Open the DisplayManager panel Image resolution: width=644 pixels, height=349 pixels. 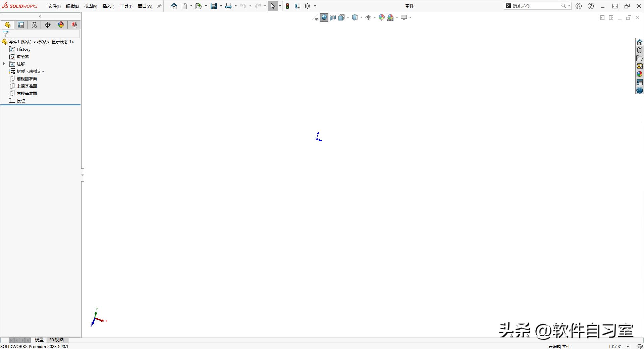pyautogui.click(x=61, y=25)
